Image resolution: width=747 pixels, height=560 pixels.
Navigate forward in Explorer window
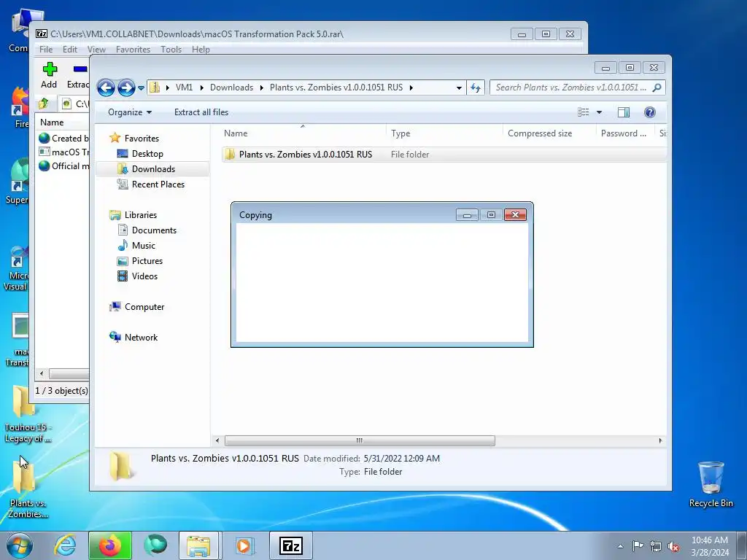(125, 87)
